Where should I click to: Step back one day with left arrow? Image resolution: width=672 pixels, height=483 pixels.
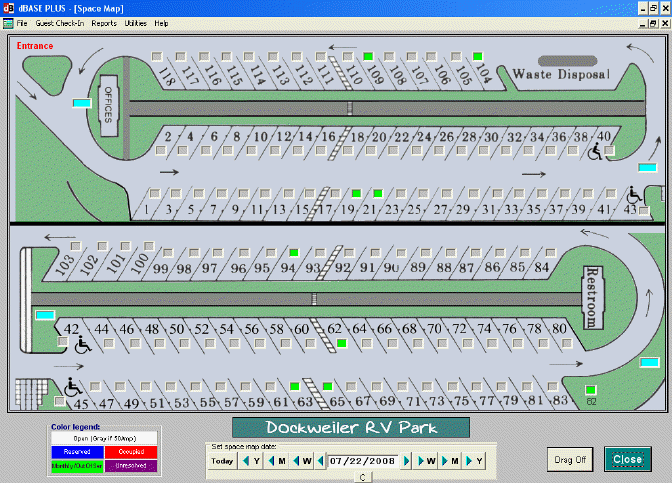pos(321,461)
